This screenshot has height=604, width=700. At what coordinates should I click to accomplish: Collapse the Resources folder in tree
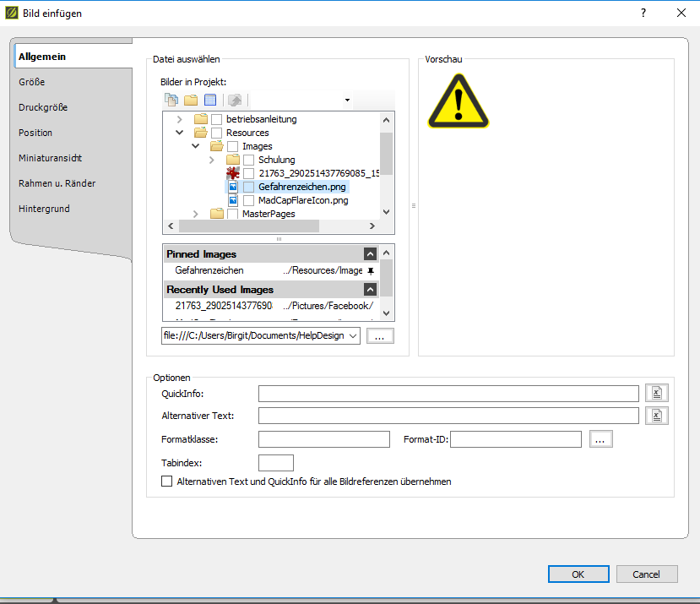[179, 133]
